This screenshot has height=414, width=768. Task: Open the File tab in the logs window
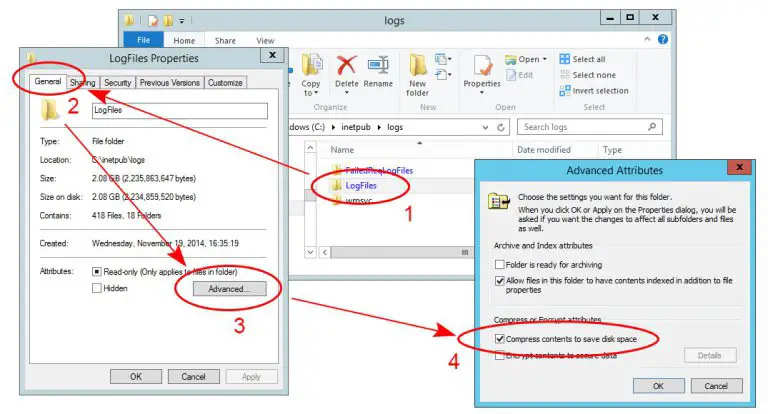click(x=144, y=40)
